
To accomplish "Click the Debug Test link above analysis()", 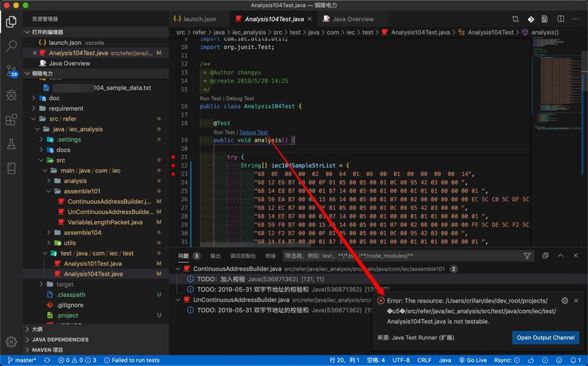I will click(x=253, y=132).
